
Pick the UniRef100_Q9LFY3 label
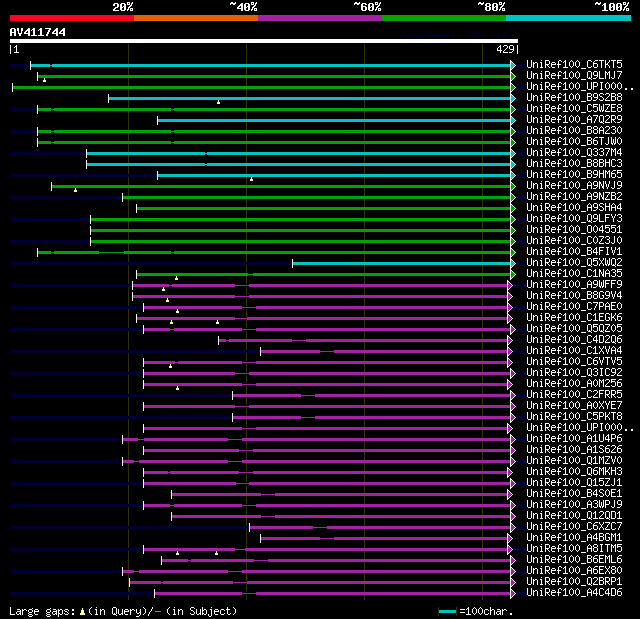[574, 219]
